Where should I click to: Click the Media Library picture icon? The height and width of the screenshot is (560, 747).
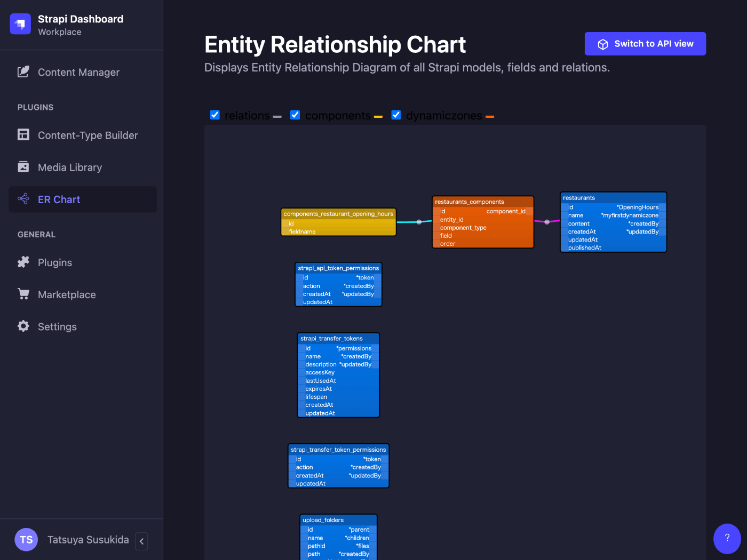23,167
